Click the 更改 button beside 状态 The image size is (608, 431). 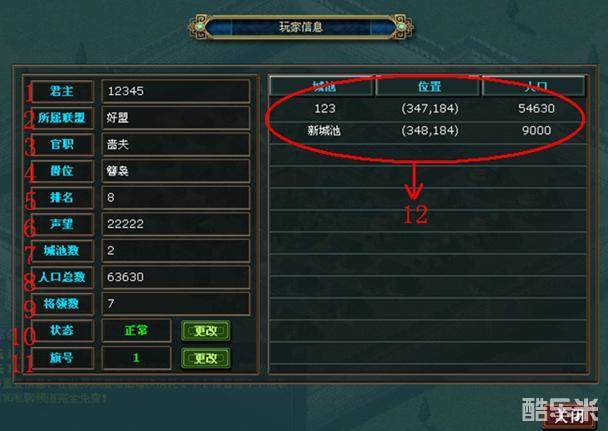(x=206, y=331)
